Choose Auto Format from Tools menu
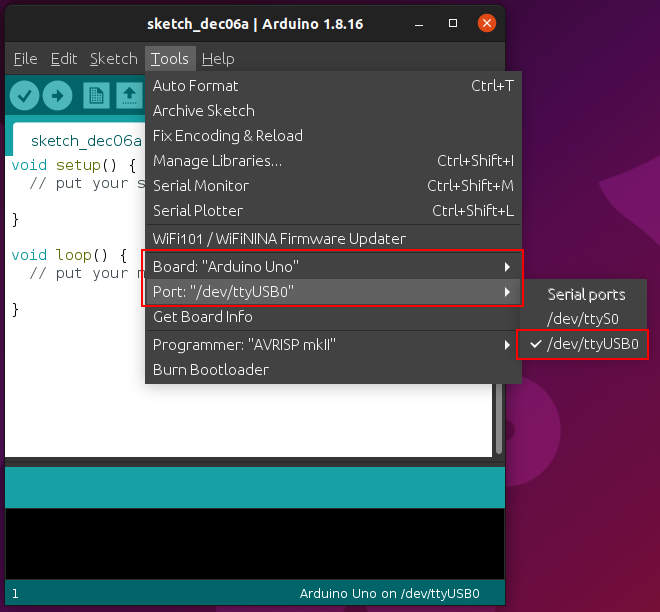 pos(333,86)
